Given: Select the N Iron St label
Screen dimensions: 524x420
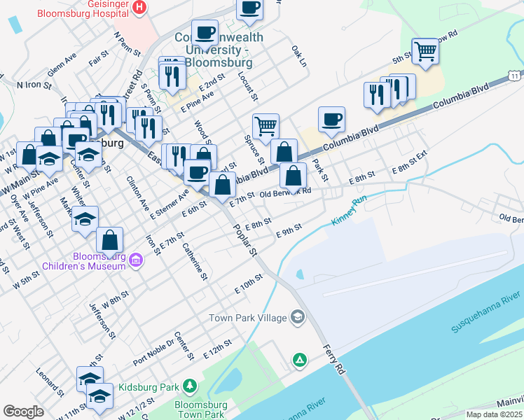Looking at the screenshot, I should click(x=34, y=85).
